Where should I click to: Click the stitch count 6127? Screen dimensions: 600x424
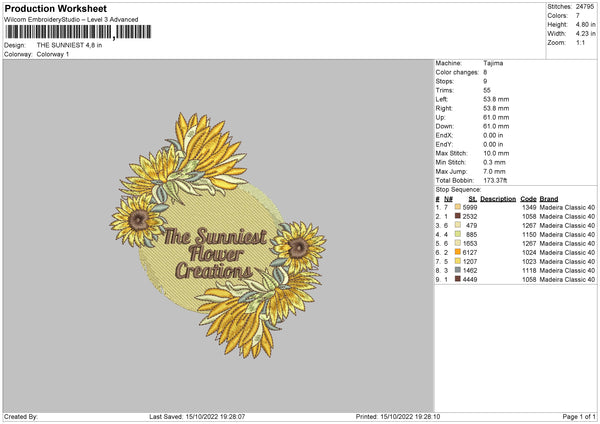[470, 253]
